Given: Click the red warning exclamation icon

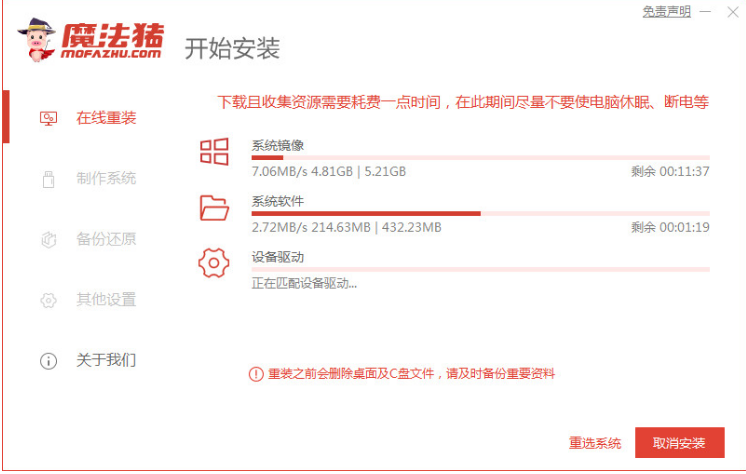Looking at the screenshot, I should [255, 374].
